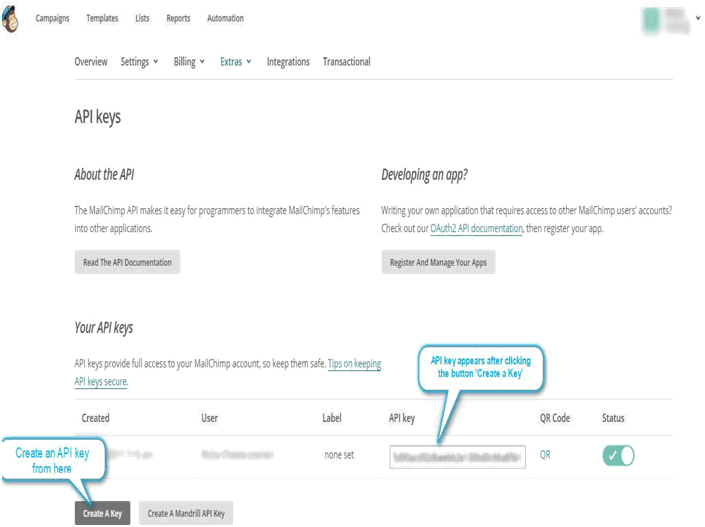Click the 'Your API keys' heading
This screenshot has height=527, width=705.
[104, 328]
